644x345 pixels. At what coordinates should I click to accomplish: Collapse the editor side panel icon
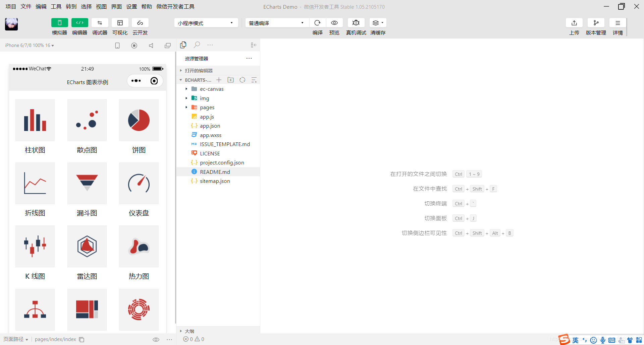254,45
